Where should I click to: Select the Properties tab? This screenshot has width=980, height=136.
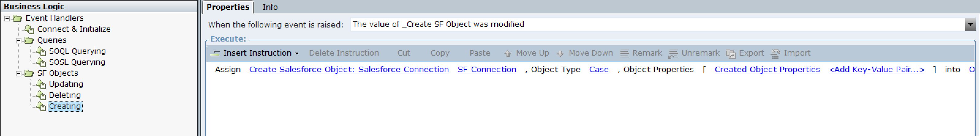pos(228,7)
